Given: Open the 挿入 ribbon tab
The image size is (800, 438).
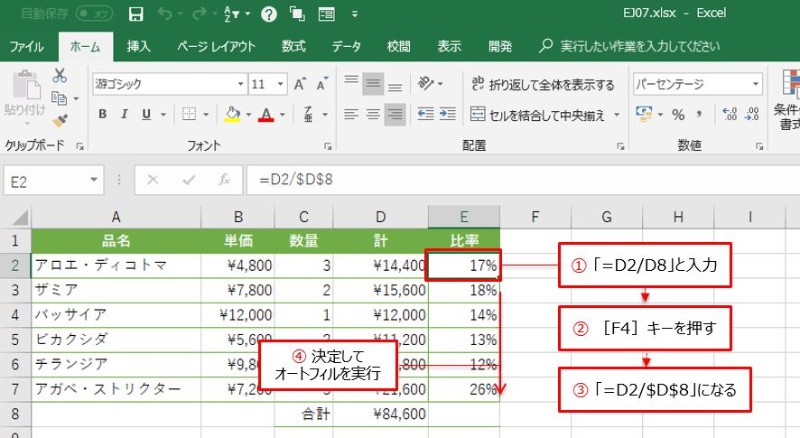Looking at the screenshot, I should pos(138,46).
